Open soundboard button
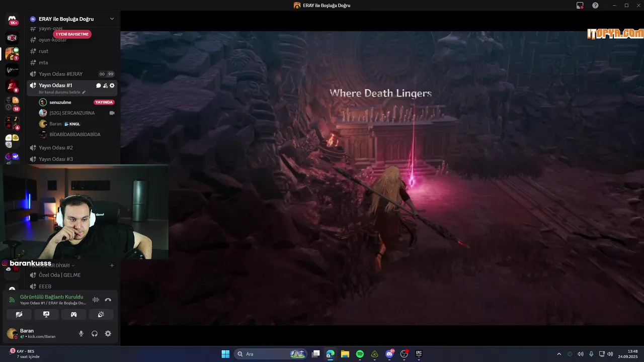The height and width of the screenshot is (362, 644). (x=101, y=315)
